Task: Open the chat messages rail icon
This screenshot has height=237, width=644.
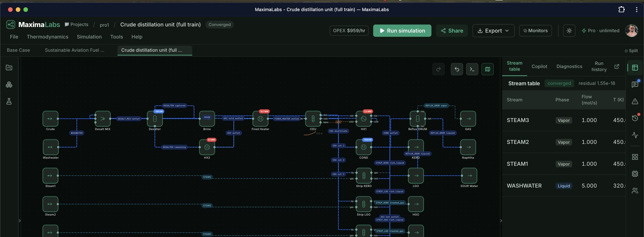Action: (635, 85)
